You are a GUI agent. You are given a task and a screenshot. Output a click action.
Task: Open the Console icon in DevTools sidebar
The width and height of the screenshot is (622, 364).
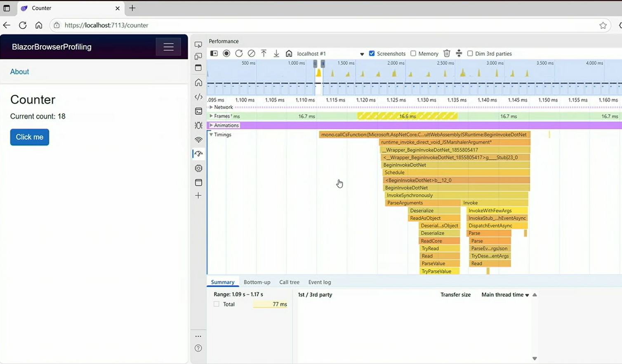pos(198,111)
